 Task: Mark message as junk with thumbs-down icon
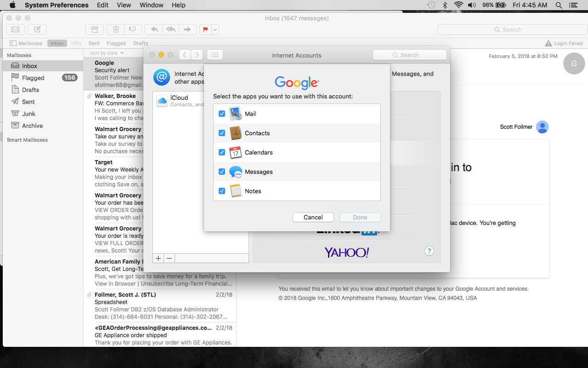point(133,29)
